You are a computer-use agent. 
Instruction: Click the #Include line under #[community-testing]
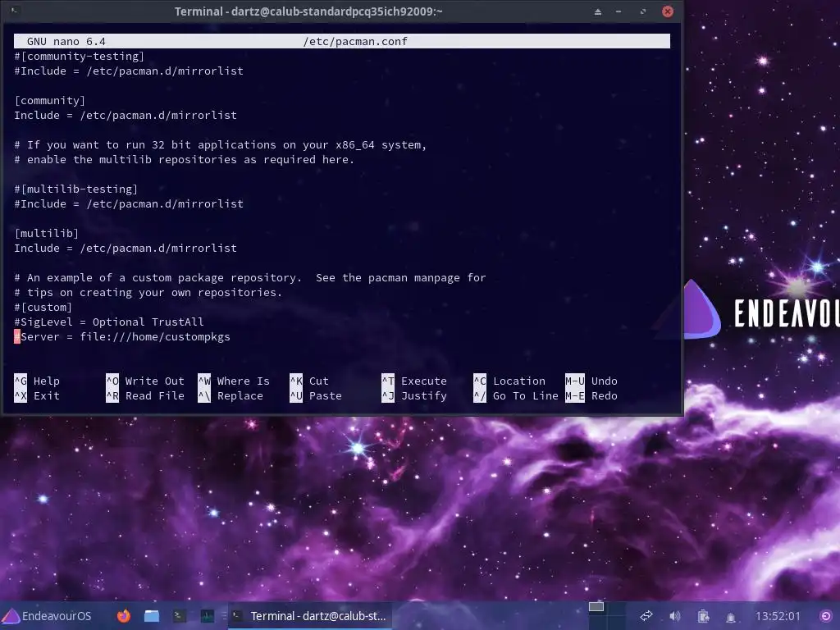pyautogui.click(x=129, y=71)
